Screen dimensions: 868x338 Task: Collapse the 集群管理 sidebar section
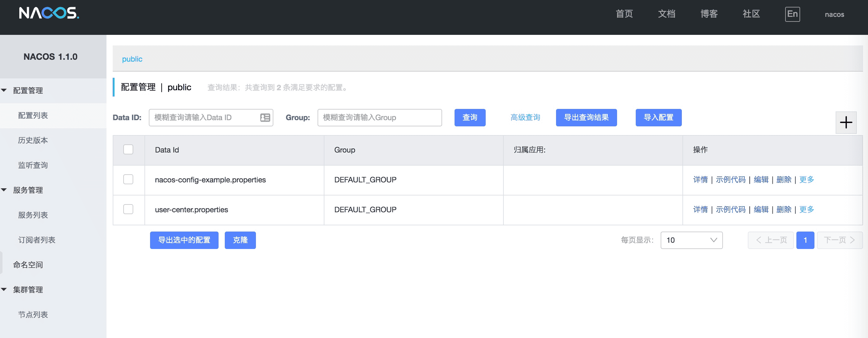coord(4,289)
